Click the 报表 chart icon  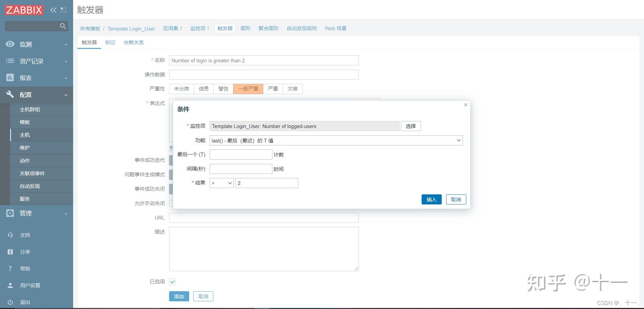pyautogui.click(x=10, y=77)
